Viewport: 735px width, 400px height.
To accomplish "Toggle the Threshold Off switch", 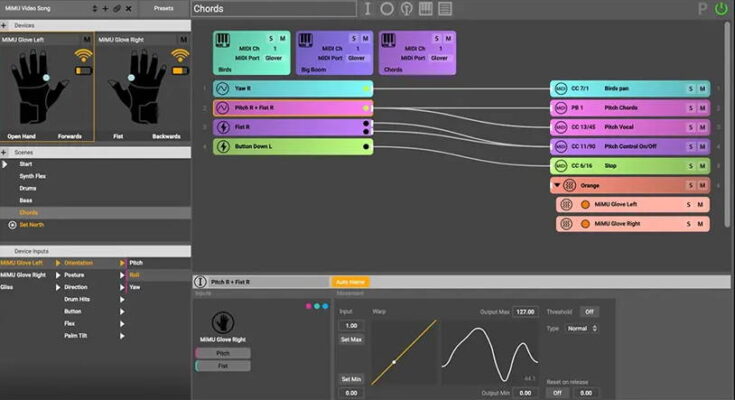I will tap(591, 312).
